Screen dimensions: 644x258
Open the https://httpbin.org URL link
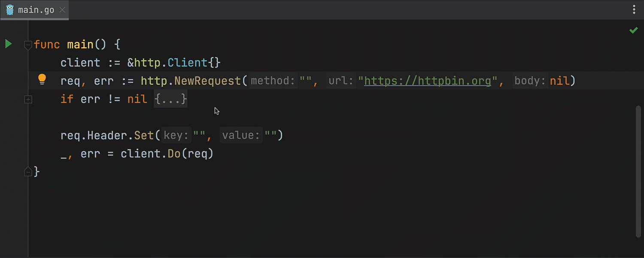pyautogui.click(x=428, y=81)
